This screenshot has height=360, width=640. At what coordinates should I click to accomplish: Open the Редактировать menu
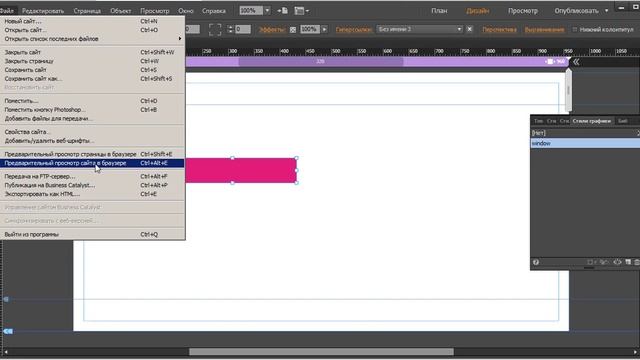point(43,11)
